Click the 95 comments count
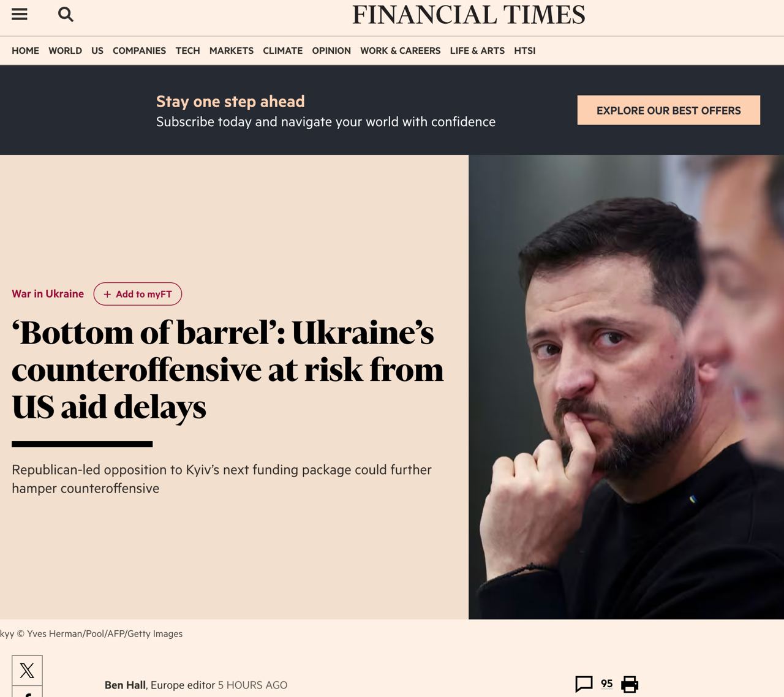 (x=607, y=684)
